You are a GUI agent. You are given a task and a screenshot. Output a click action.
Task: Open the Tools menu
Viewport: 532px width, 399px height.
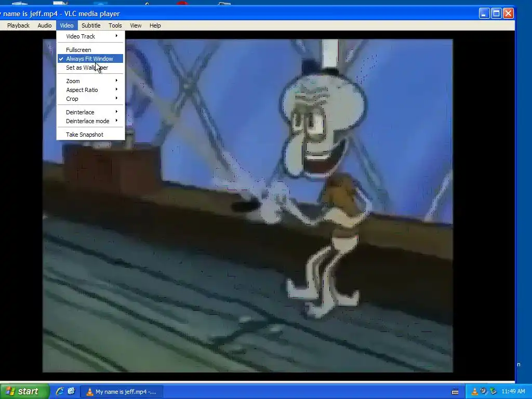tap(115, 25)
